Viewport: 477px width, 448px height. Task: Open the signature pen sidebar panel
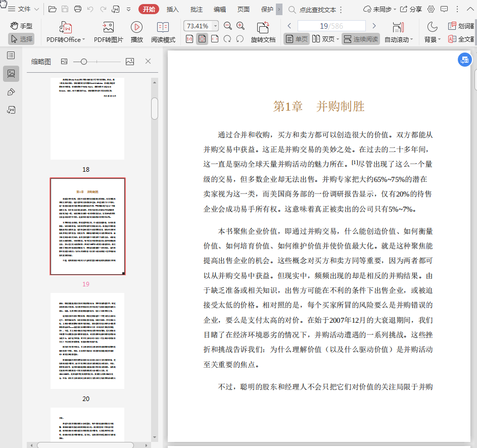click(x=11, y=91)
